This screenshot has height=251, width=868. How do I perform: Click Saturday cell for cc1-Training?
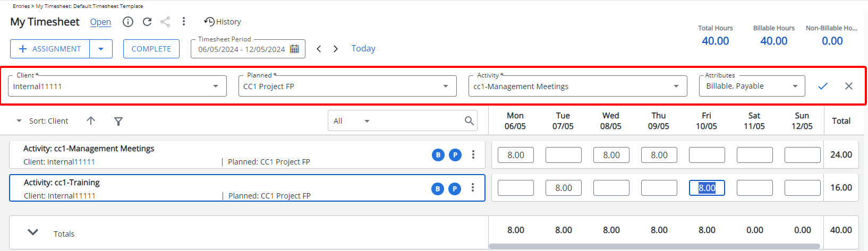point(755,188)
